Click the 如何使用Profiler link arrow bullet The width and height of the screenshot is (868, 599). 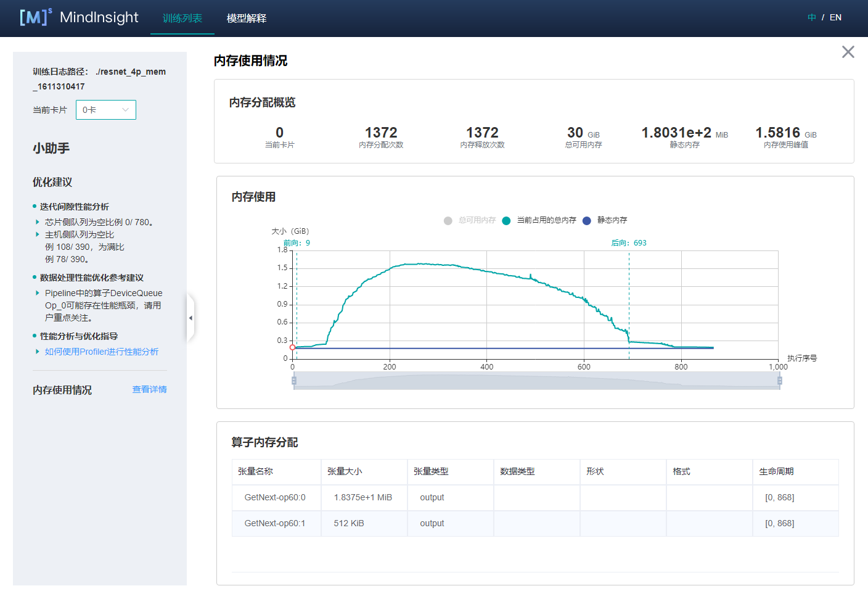(x=38, y=352)
